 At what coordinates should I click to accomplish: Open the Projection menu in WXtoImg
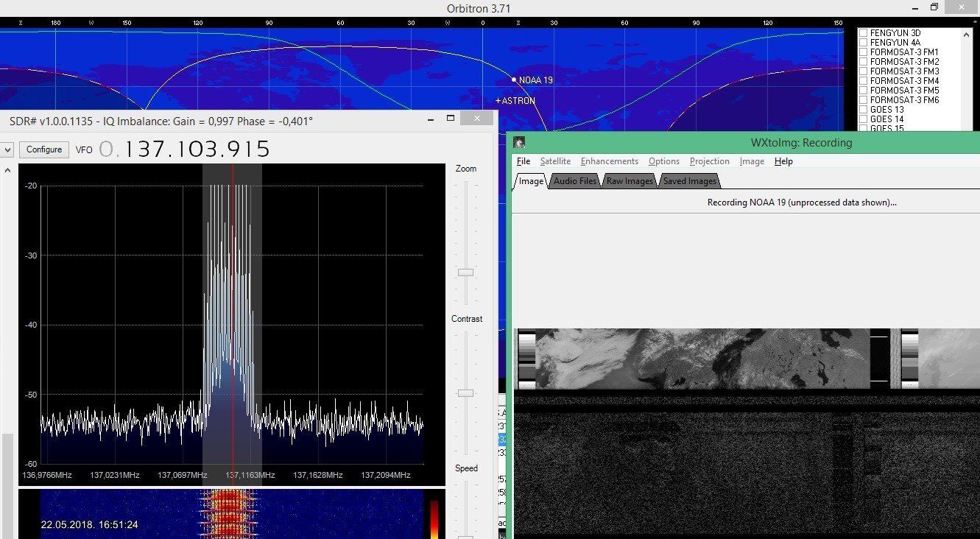710,161
